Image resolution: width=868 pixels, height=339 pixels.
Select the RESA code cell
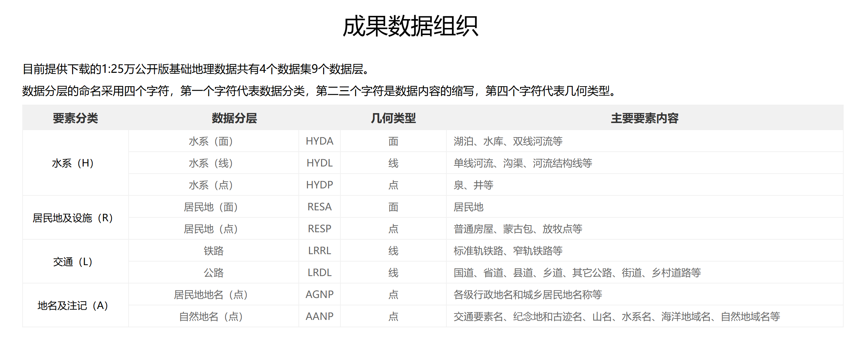(320, 207)
